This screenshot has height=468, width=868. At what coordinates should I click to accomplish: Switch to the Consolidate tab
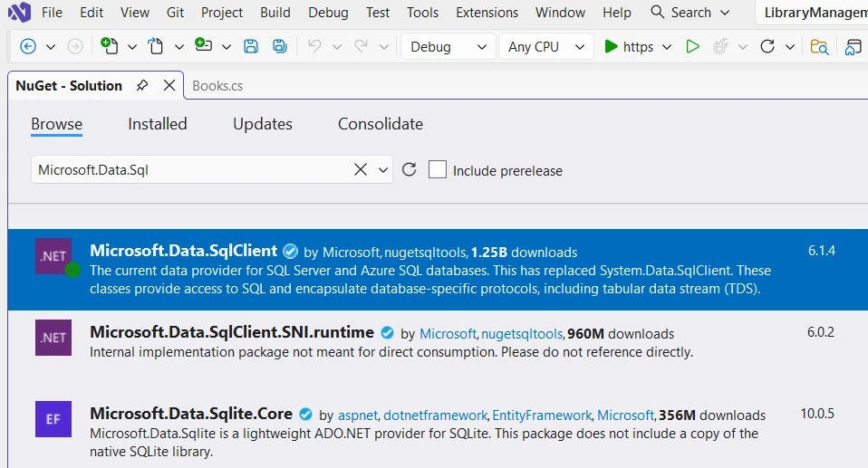(381, 124)
